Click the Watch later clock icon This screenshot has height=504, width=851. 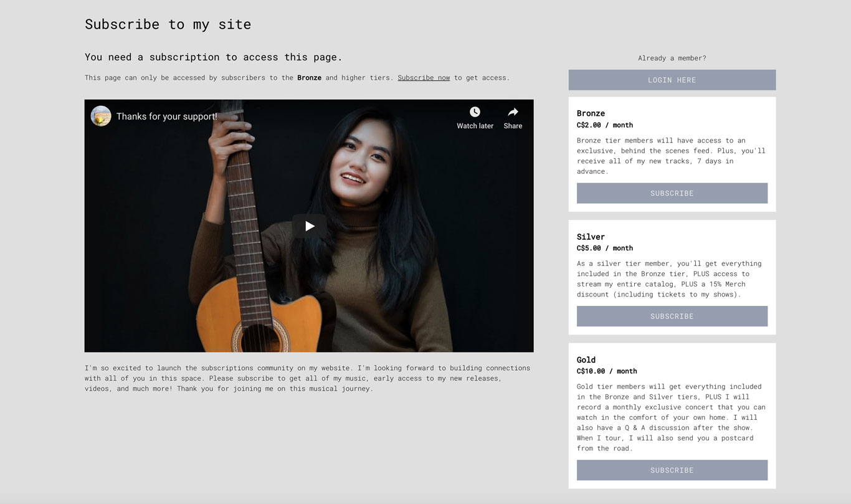click(x=475, y=112)
